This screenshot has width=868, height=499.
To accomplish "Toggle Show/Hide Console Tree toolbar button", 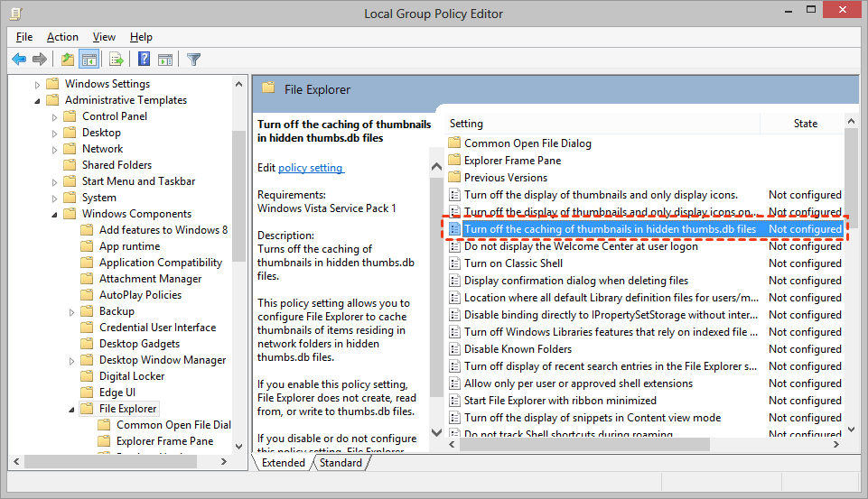I will [x=89, y=60].
